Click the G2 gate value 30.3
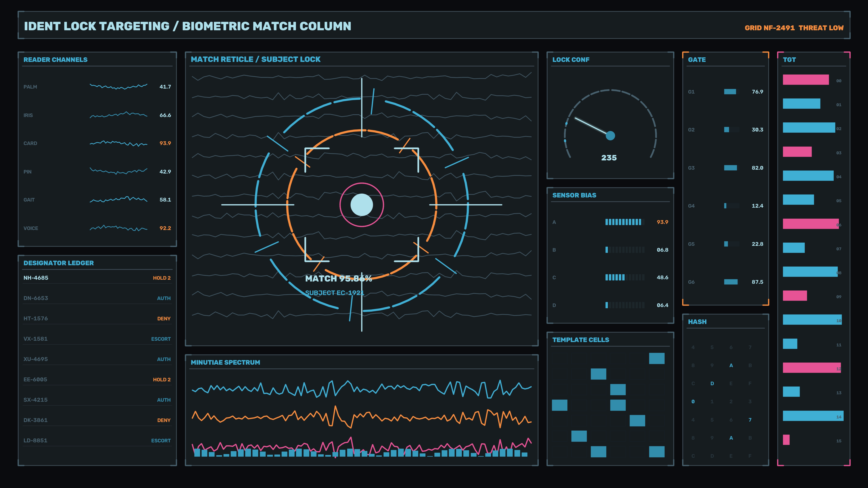The width and height of the screenshot is (868, 488). (757, 130)
